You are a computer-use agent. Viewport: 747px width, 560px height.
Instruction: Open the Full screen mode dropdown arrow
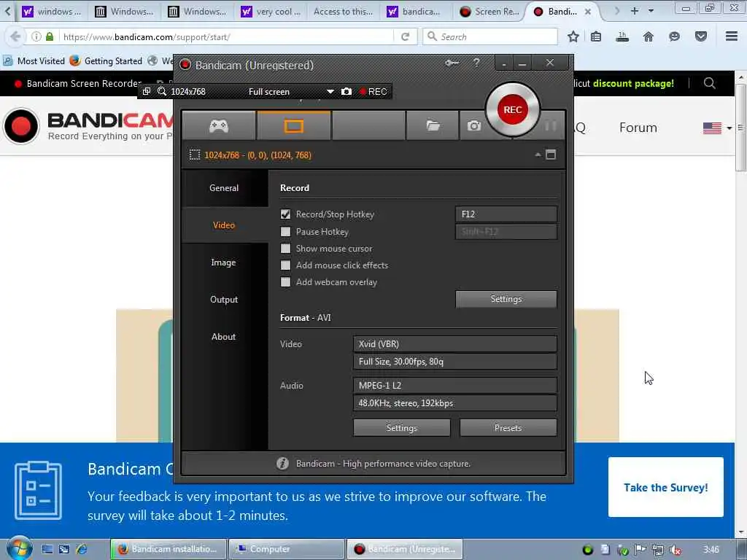click(330, 91)
